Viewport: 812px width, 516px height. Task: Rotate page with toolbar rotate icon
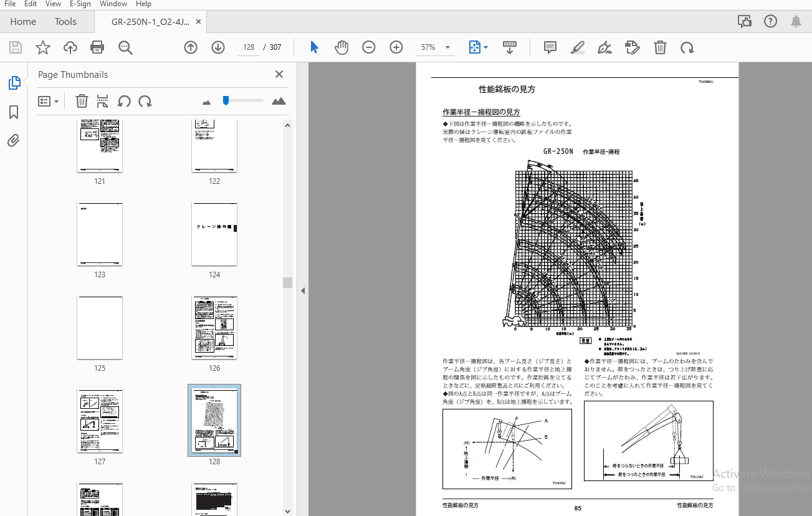pos(687,47)
